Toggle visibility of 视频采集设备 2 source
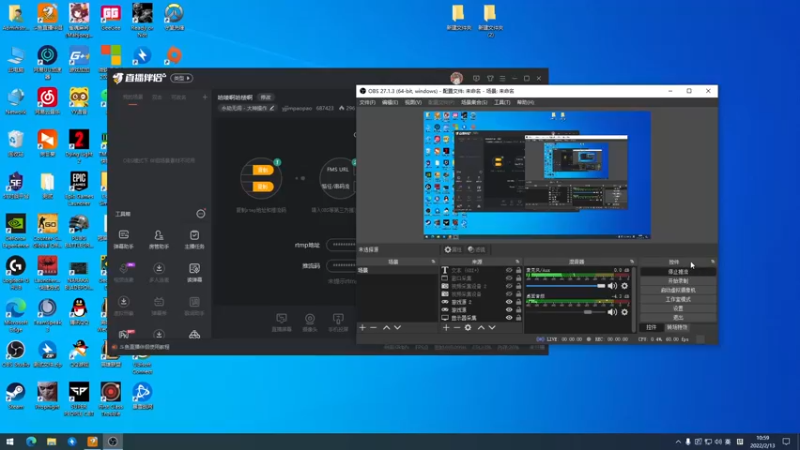Screen dimensions: 800x450 pos(509,286)
